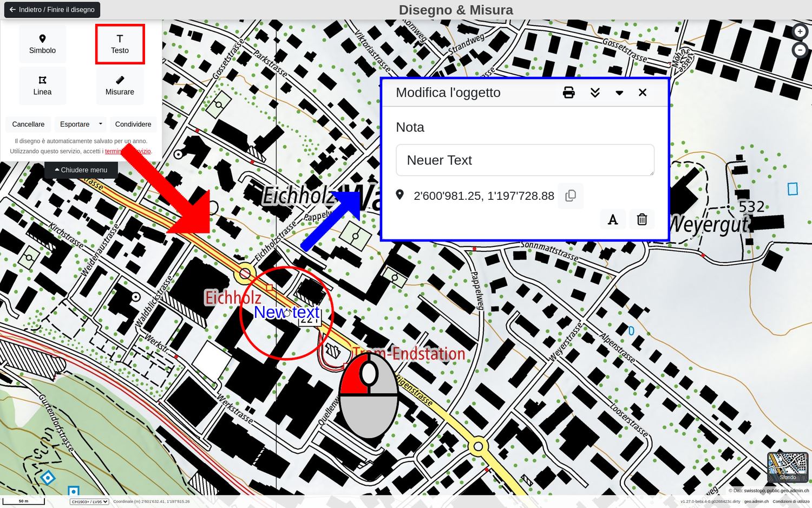Click the double-chevron icon in popup header
Screen dimensions: 812x508
(595, 93)
